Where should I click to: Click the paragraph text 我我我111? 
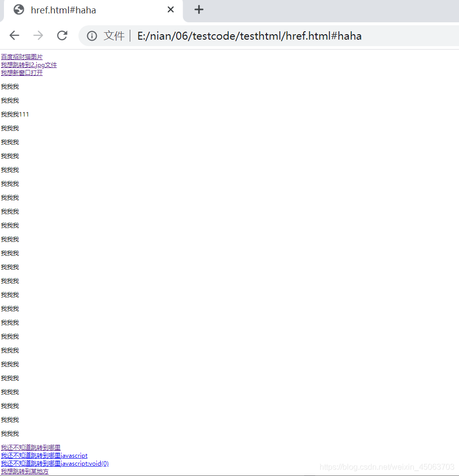point(15,115)
